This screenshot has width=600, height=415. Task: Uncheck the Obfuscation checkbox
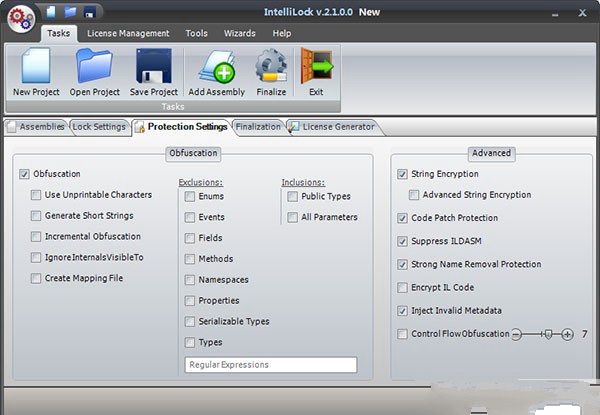pos(24,174)
